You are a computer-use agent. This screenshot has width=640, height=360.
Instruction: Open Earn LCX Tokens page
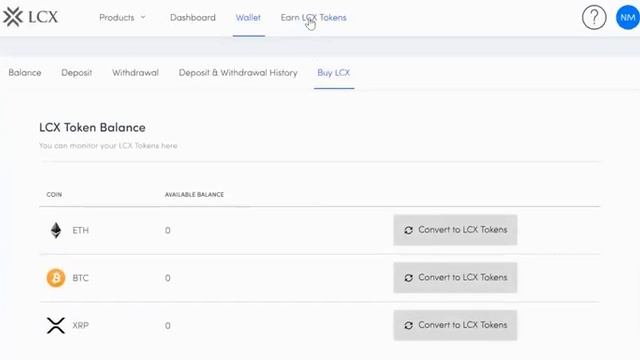313,18
